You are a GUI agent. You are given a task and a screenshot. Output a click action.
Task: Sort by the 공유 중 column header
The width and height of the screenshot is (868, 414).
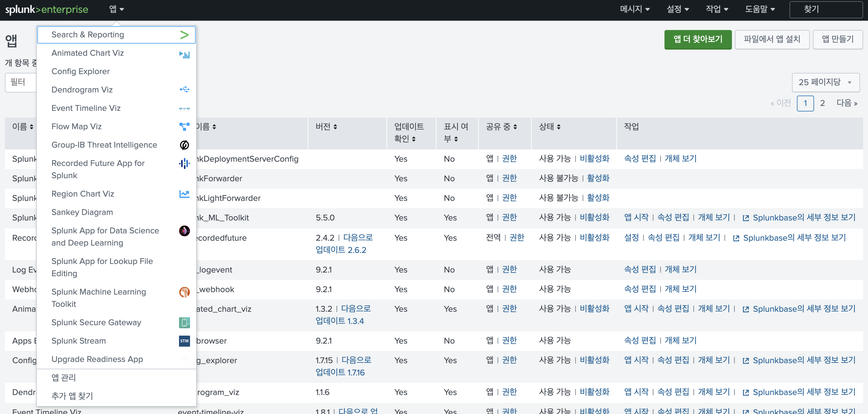pyautogui.click(x=501, y=126)
